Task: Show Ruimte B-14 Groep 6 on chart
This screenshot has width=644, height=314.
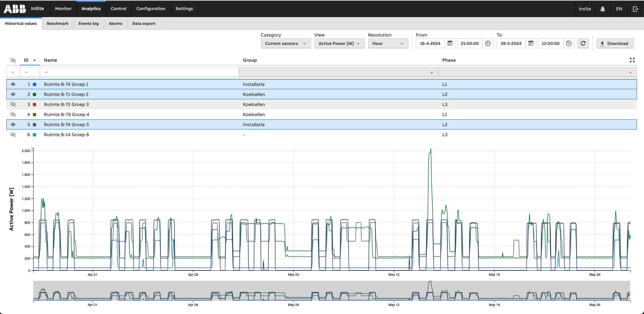Action: click(13, 135)
